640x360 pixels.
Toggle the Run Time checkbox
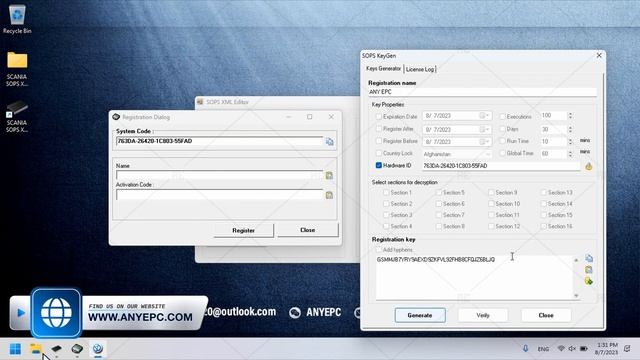pos(502,141)
